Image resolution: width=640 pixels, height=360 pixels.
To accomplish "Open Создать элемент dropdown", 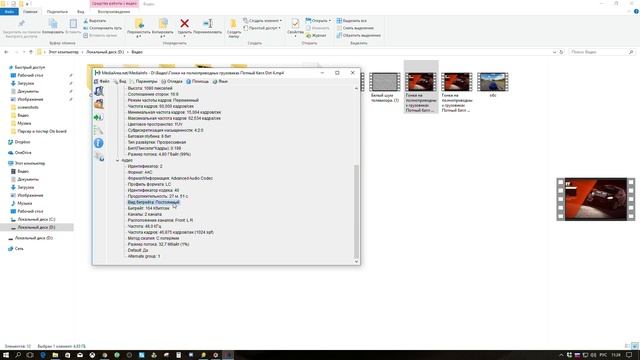I will [263, 21].
